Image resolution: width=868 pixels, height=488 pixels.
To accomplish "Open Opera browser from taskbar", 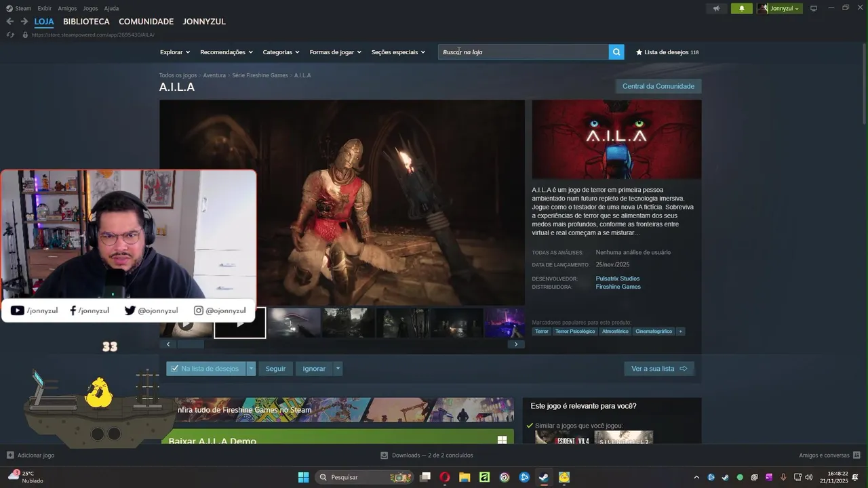I will (445, 477).
